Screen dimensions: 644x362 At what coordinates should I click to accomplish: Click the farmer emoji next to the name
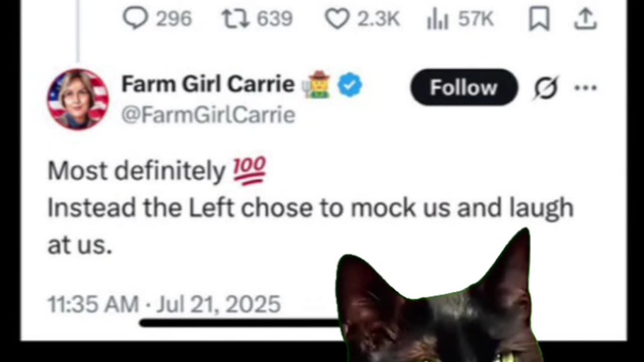point(316,84)
